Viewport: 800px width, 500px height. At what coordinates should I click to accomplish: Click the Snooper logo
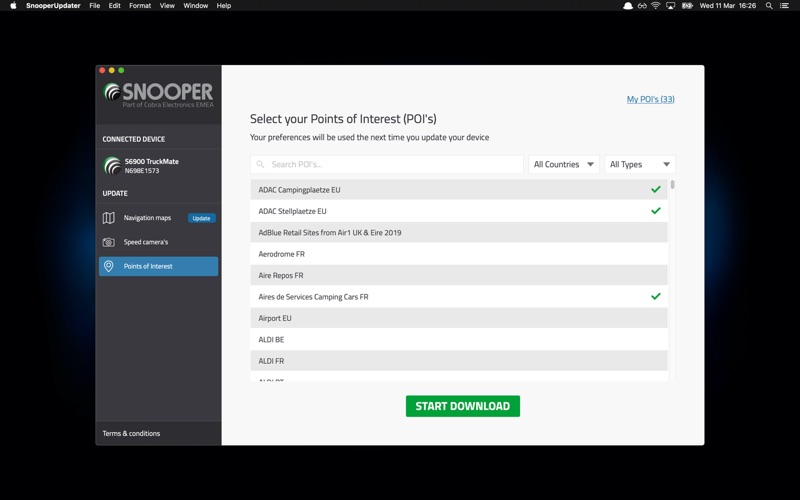tap(159, 95)
